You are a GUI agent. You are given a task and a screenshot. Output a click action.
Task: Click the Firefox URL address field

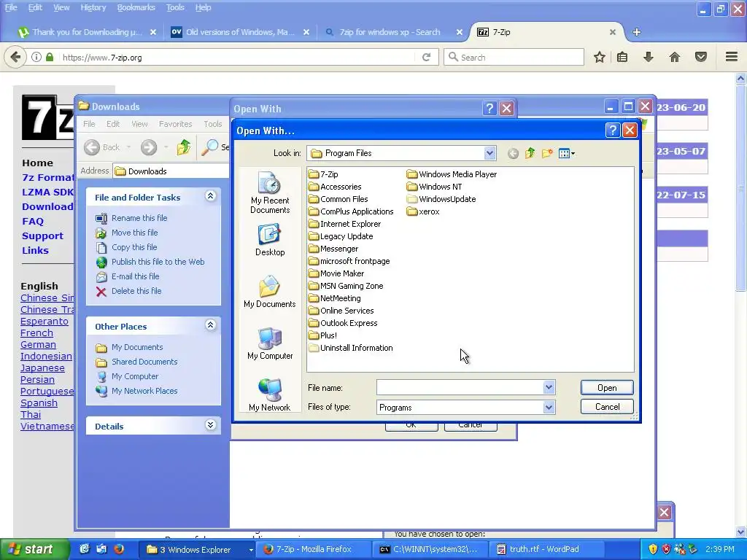[237, 57]
